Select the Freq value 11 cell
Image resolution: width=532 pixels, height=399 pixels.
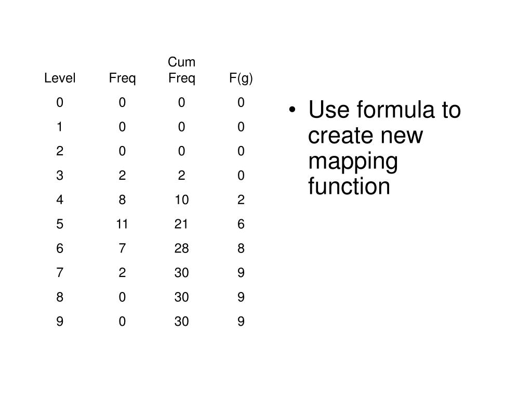[x=122, y=224]
